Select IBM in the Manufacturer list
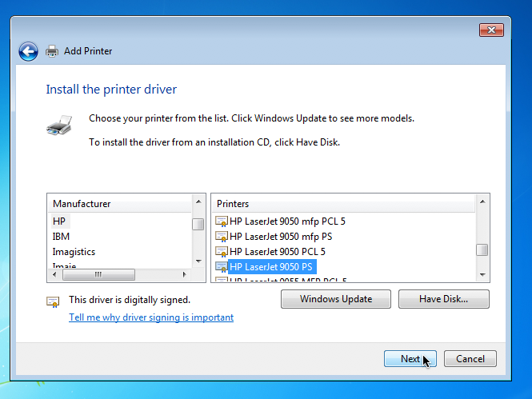Viewport: 532px width, 399px height. coord(61,237)
